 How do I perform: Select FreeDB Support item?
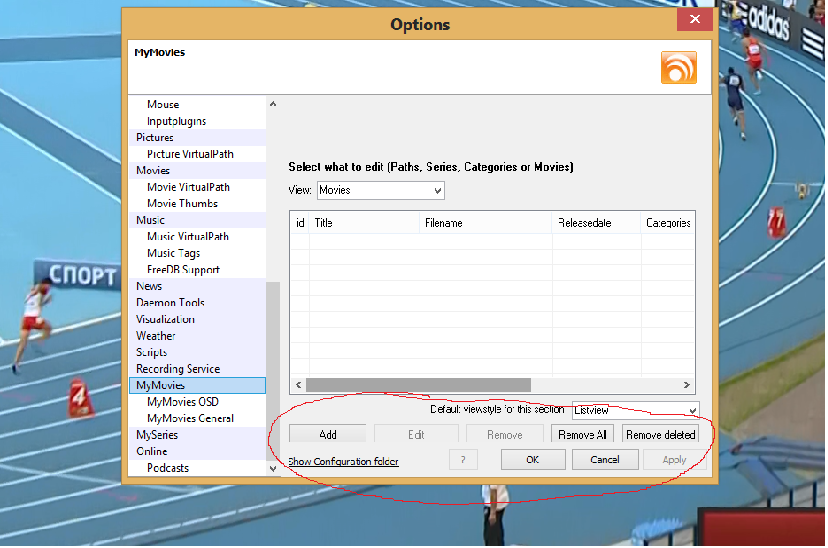(183, 269)
